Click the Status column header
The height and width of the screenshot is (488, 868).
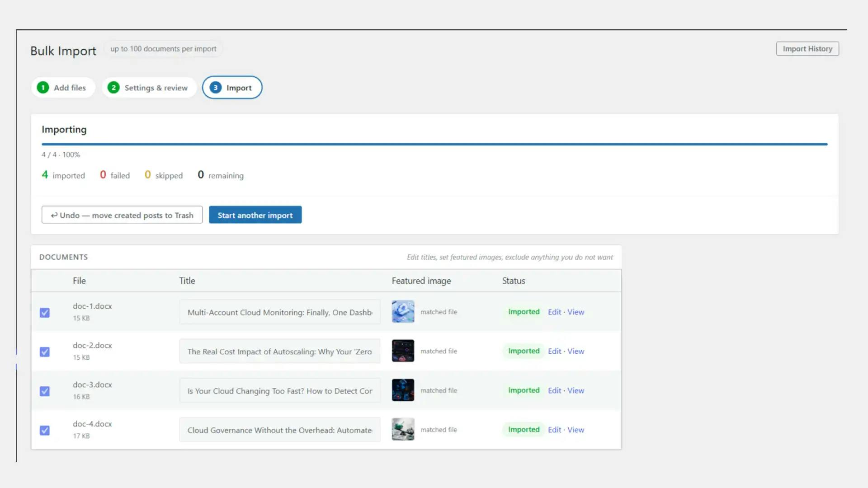click(514, 281)
